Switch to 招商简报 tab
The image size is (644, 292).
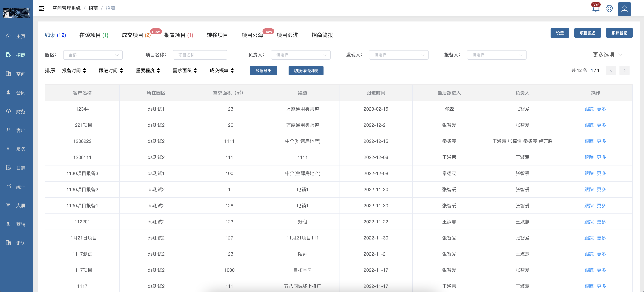[x=322, y=35]
